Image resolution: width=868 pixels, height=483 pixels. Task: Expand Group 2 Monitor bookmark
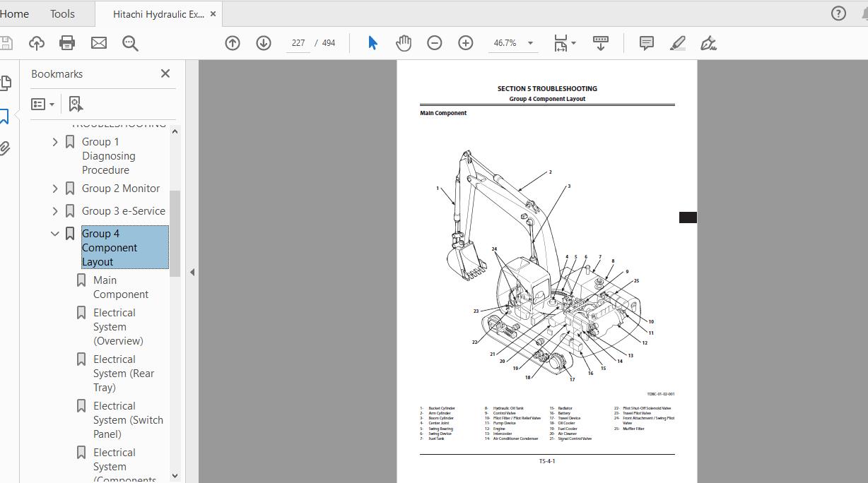(x=55, y=189)
